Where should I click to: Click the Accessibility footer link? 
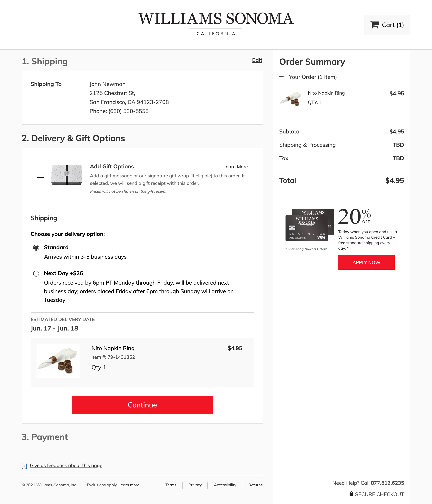pos(225,485)
